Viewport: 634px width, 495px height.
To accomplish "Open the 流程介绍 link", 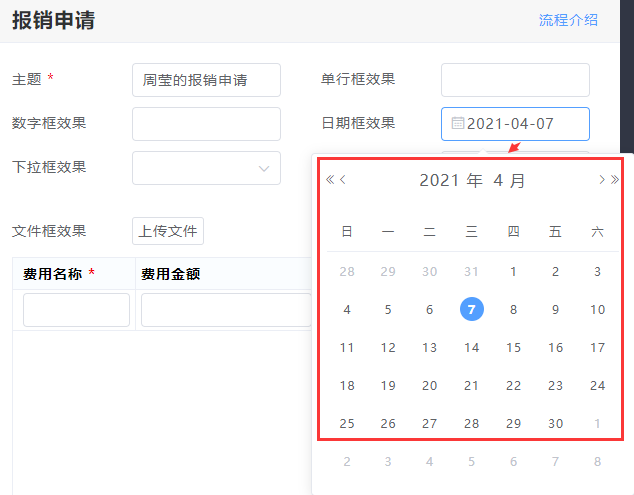I will pos(568,20).
